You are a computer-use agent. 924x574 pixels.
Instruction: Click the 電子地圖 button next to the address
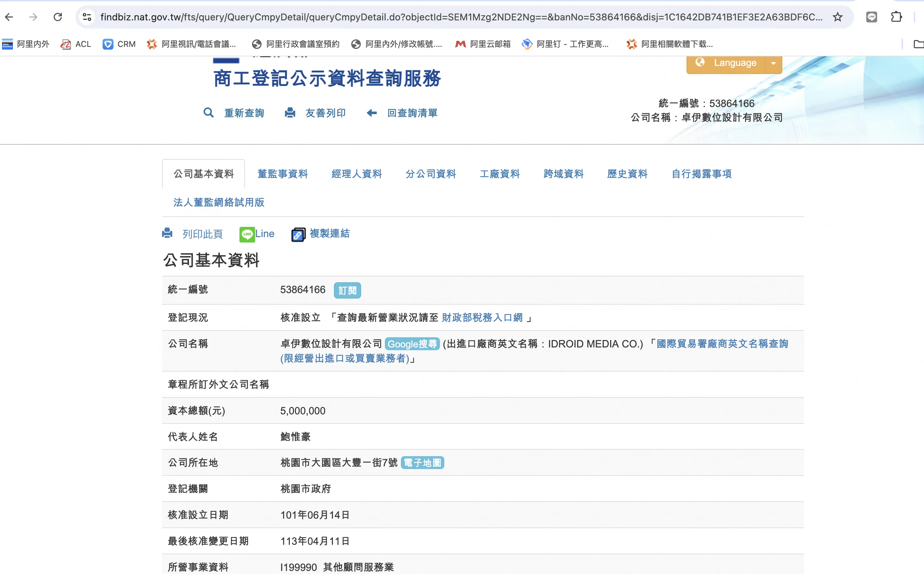422,463
